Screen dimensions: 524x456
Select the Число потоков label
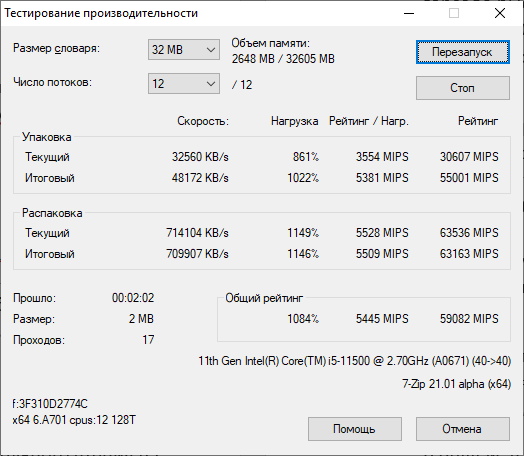(x=52, y=82)
